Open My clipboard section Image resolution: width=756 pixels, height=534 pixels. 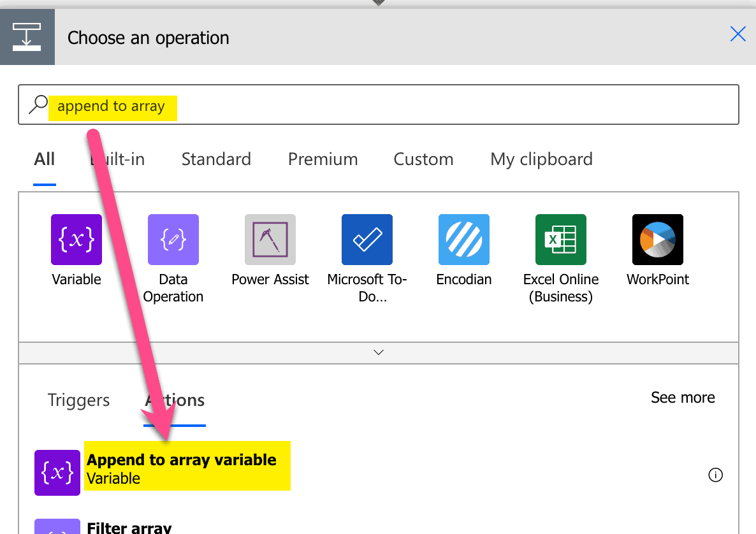pyautogui.click(x=541, y=159)
